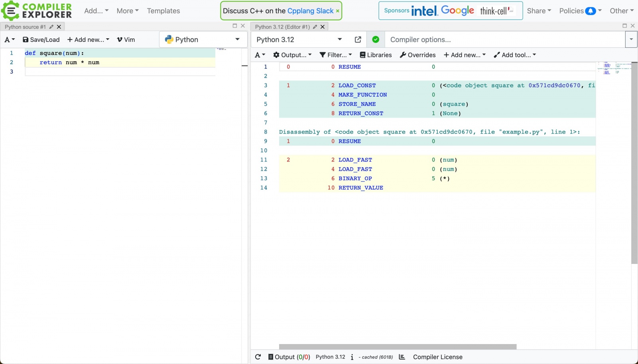Maximize the Python source editor pane
638x364 pixels.
pyautogui.click(x=235, y=26)
